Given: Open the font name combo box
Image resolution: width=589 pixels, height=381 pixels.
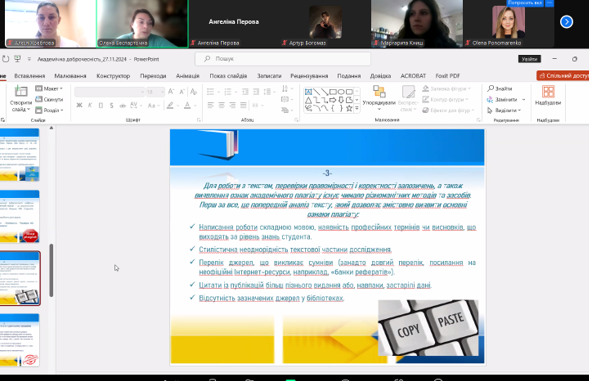Looking at the screenshot, I should [x=110, y=92].
